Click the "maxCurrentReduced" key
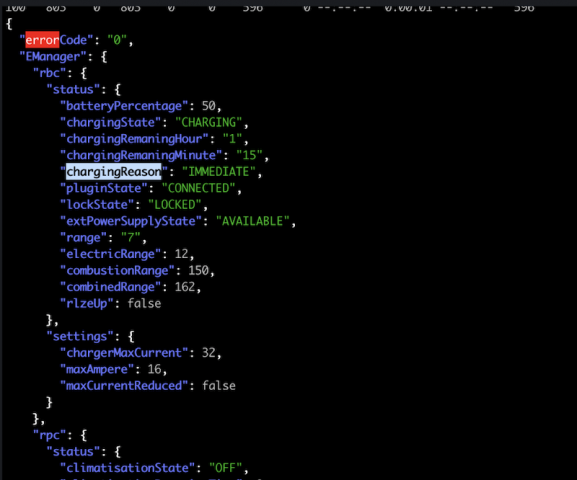 pyautogui.click(x=124, y=386)
